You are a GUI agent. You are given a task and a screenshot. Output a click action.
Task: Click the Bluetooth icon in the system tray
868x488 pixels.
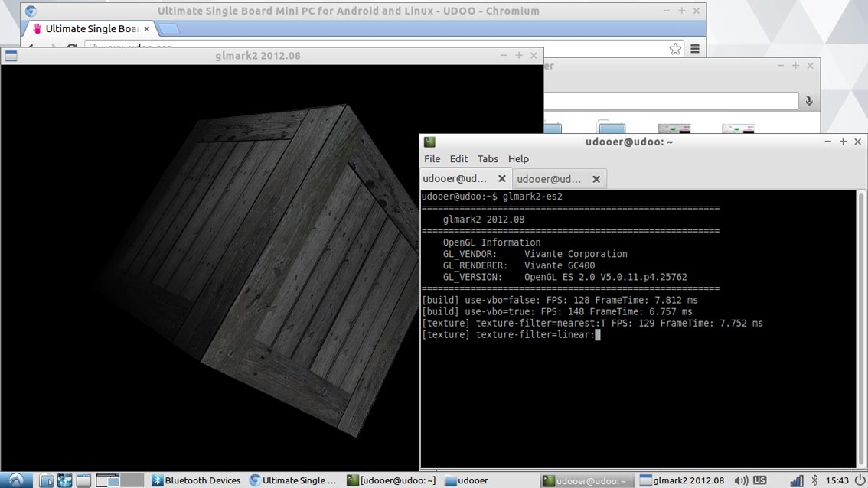click(814, 480)
